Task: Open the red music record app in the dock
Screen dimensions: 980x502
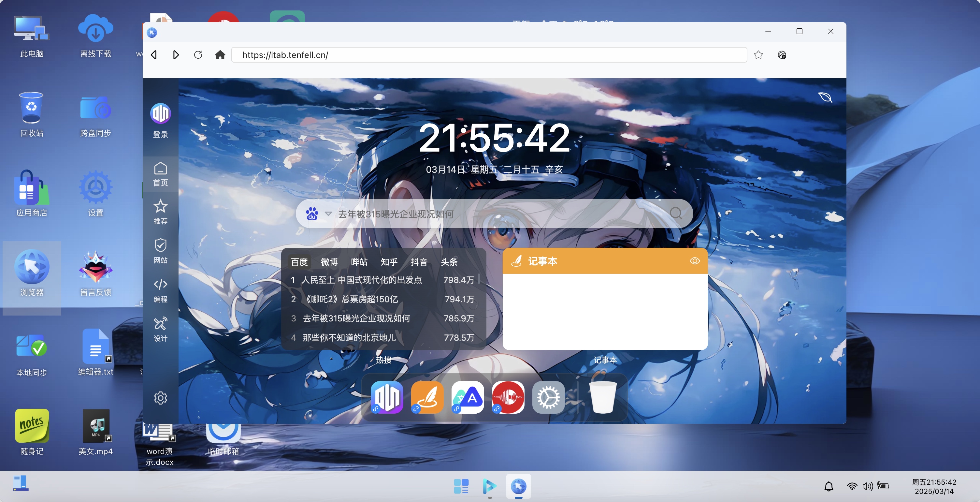Action: click(508, 397)
